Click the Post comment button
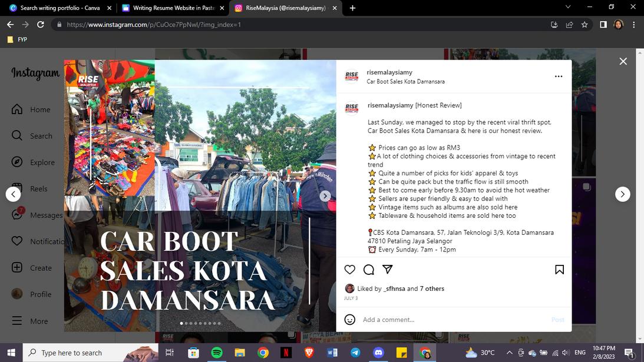Viewport: 644px width, 362px height. [x=558, y=319]
